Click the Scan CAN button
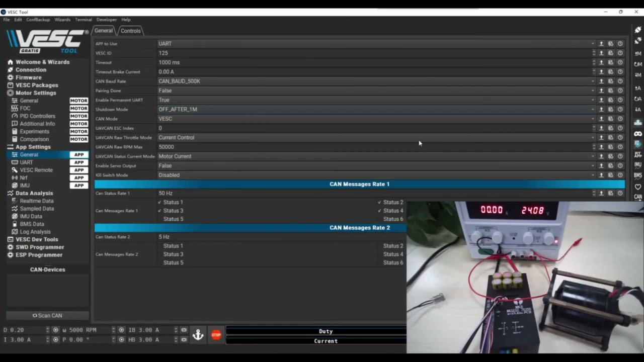 47,316
